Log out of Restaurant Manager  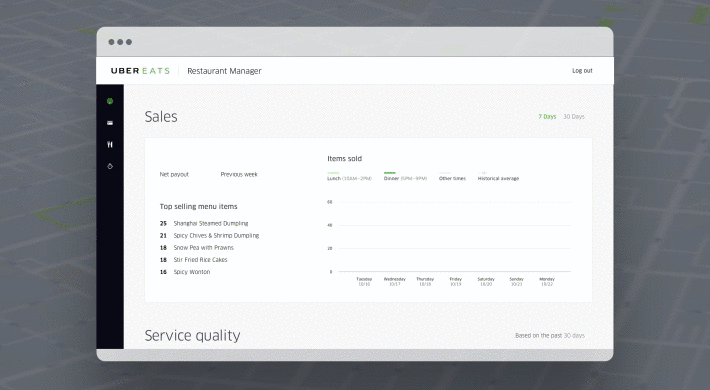[582, 71]
